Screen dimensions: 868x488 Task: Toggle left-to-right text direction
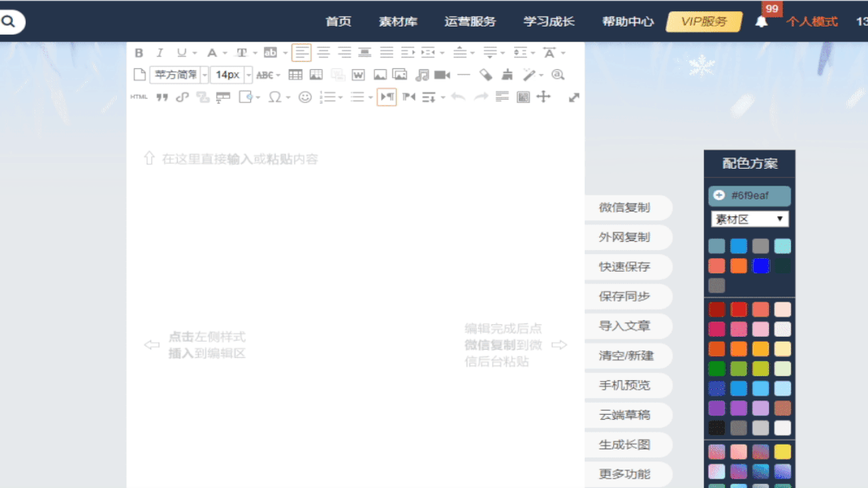(387, 97)
